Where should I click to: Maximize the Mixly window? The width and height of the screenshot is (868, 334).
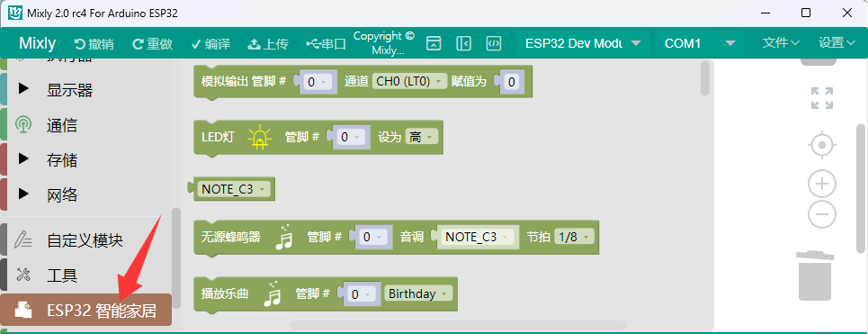point(806,13)
